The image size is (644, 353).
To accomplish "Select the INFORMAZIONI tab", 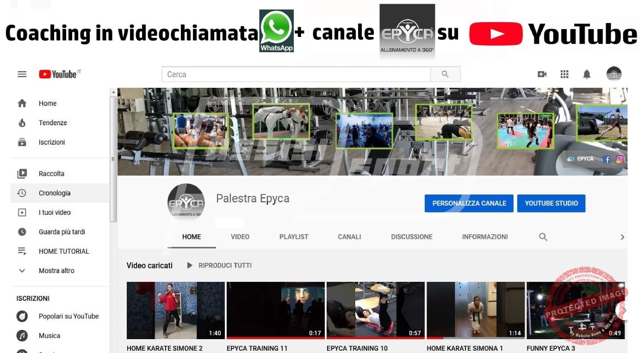I will pos(485,237).
